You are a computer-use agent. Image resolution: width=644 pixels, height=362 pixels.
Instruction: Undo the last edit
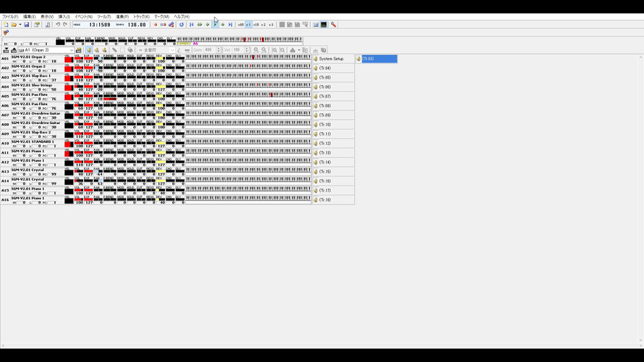point(58,25)
